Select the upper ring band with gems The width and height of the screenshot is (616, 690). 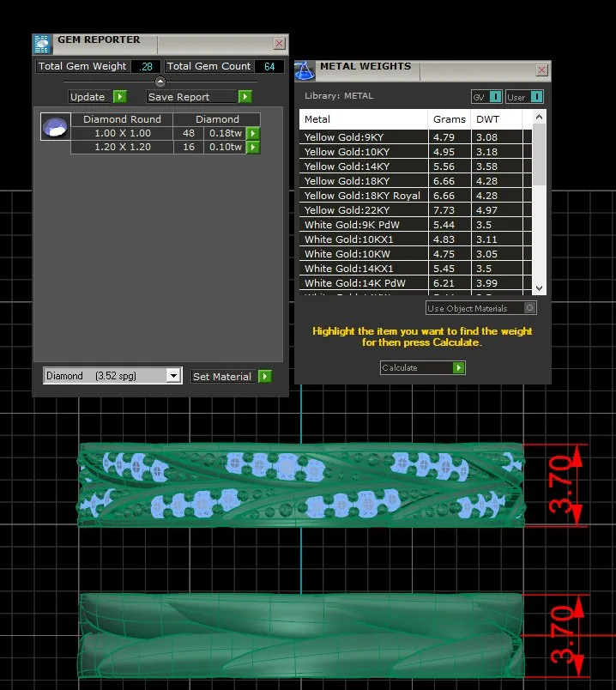coord(301,485)
